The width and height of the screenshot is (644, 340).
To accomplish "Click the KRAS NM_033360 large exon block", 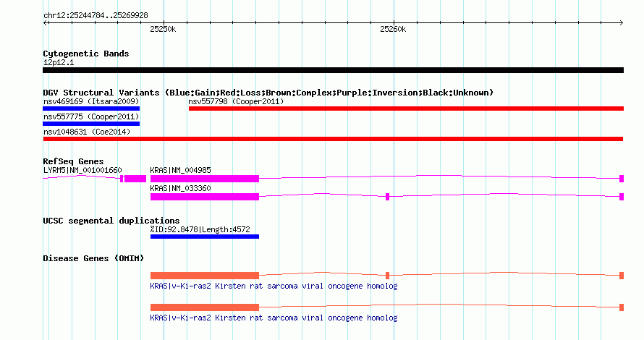I will [x=205, y=197].
